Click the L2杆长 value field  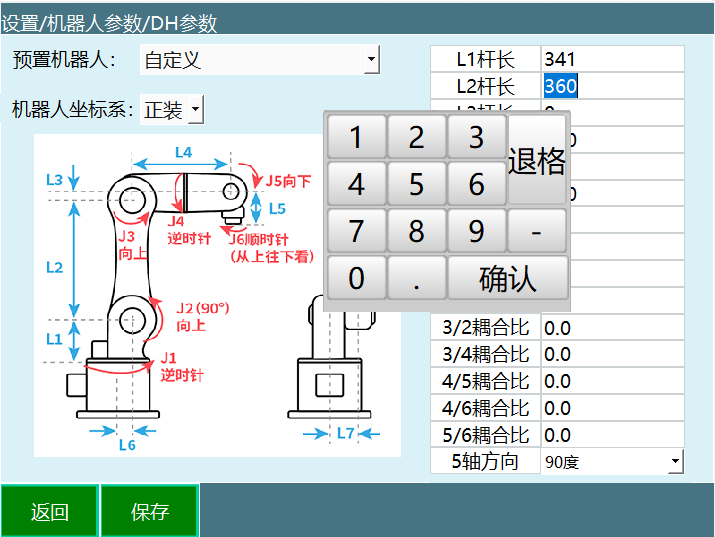click(x=611, y=87)
